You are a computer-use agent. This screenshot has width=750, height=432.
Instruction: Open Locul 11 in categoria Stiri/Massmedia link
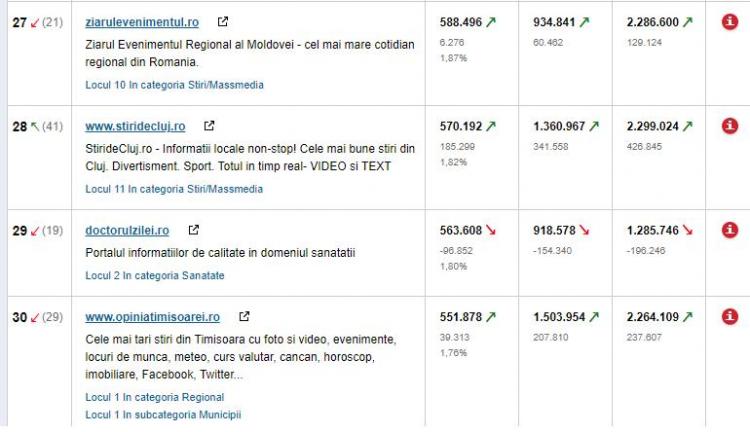point(174,188)
